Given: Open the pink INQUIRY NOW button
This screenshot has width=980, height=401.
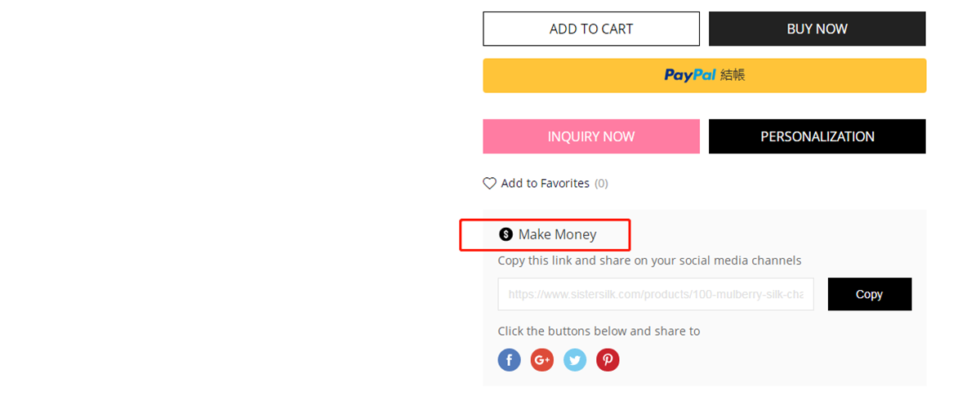Looking at the screenshot, I should (591, 136).
